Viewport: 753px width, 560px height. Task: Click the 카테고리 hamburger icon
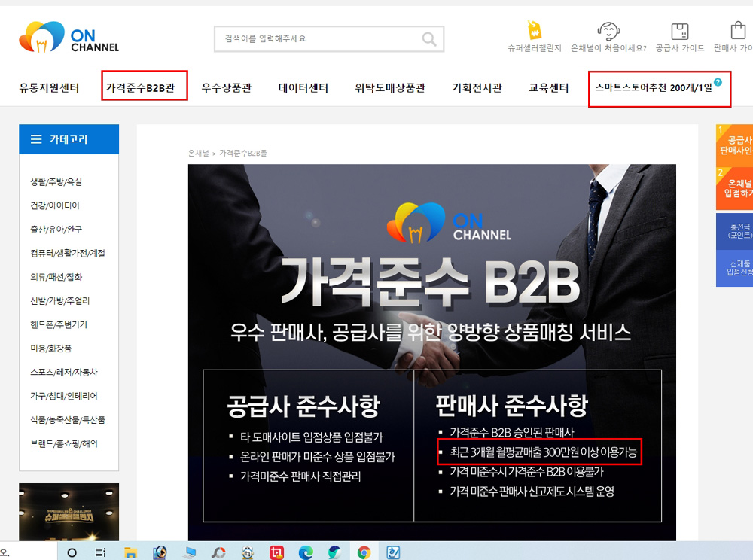pos(36,139)
